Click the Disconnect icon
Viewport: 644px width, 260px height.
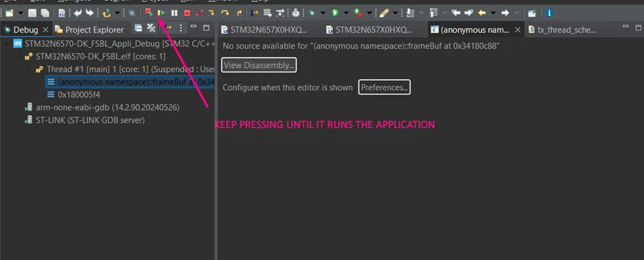[x=199, y=13]
